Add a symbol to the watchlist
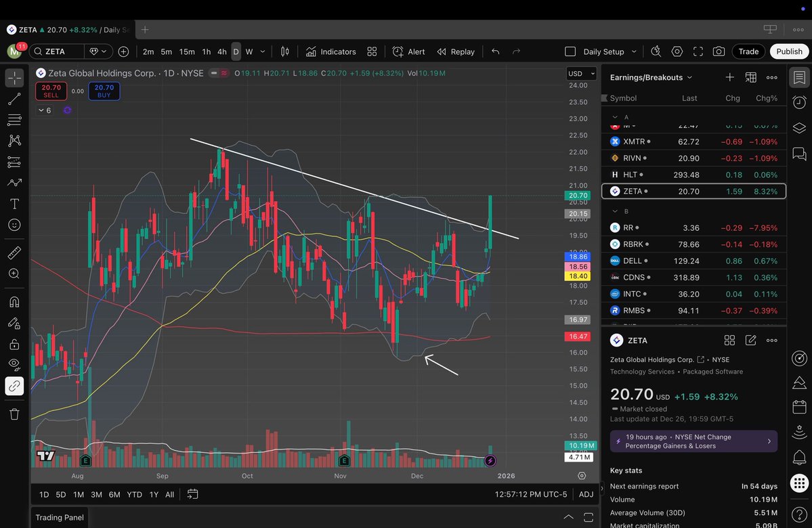The width and height of the screenshot is (812, 528). [x=729, y=77]
